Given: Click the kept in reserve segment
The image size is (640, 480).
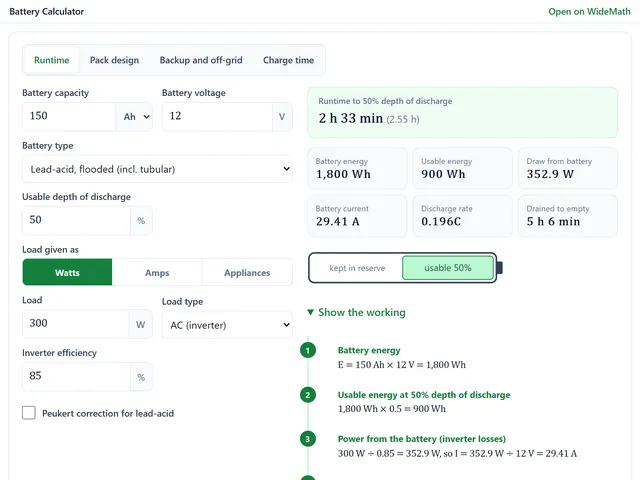Looking at the screenshot, I should coord(357,268).
